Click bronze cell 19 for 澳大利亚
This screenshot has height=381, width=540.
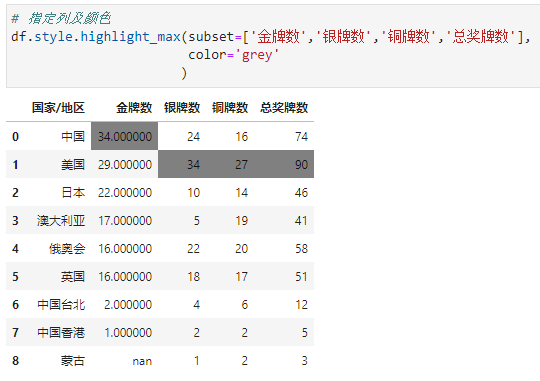[x=241, y=220]
